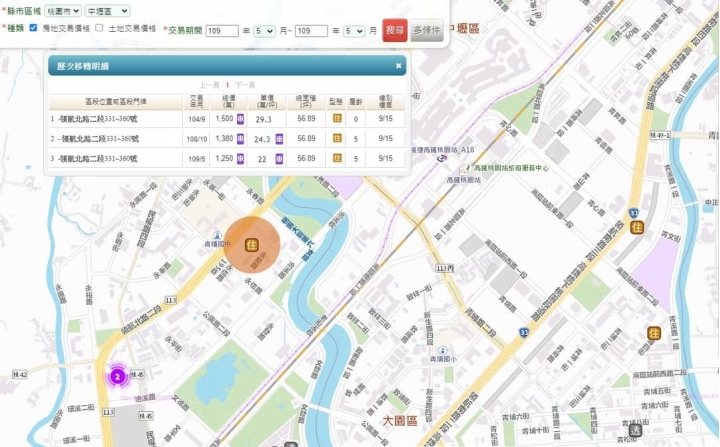Click the metro A18 station icon
This screenshot has width=720, height=447.
pos(441,158)
